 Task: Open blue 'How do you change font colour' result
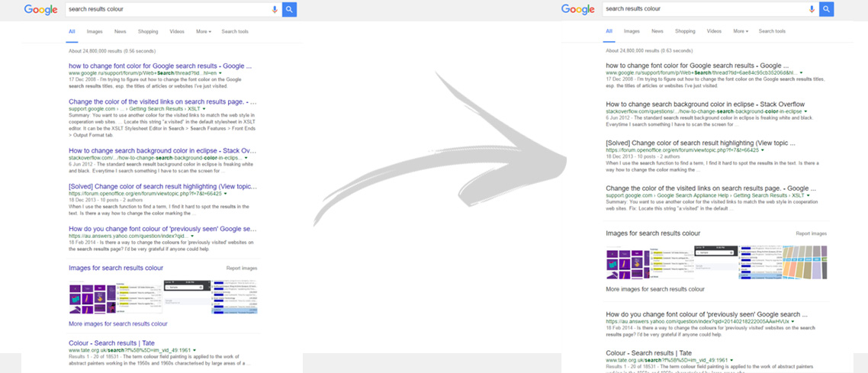pos(162,229)
